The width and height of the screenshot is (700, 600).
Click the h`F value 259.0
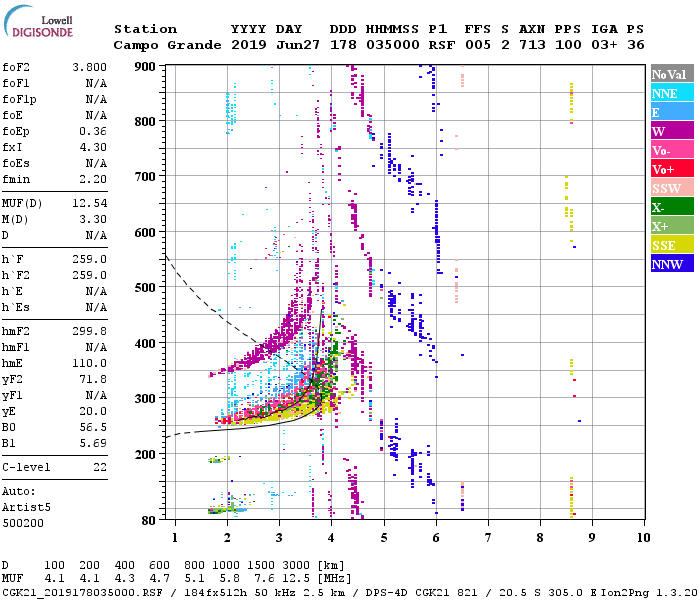[x=89, y=259]
